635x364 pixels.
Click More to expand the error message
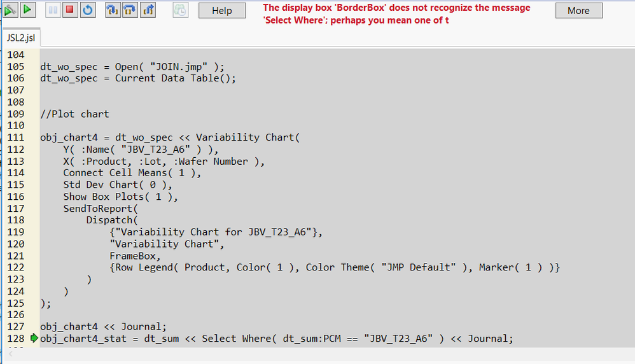coord(579,11)
